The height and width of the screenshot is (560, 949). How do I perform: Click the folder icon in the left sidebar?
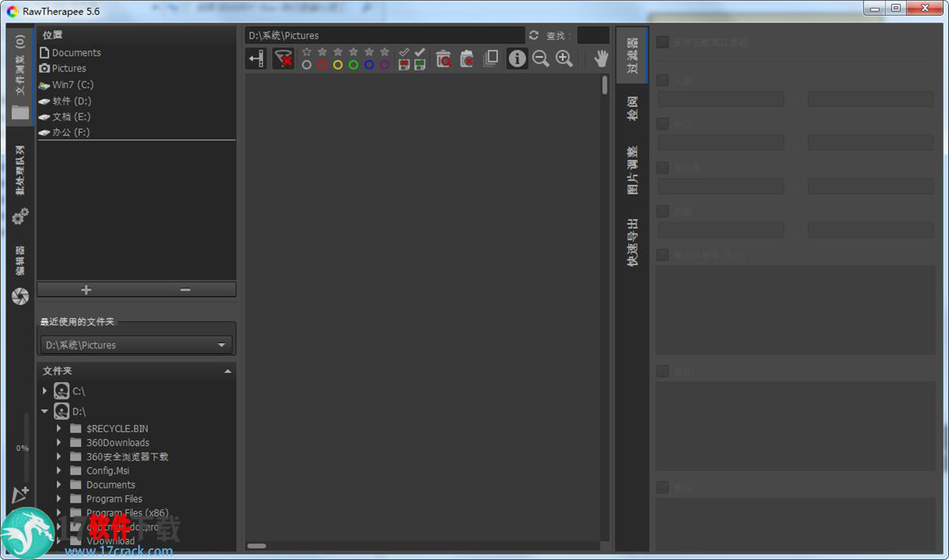click(21, 113)
